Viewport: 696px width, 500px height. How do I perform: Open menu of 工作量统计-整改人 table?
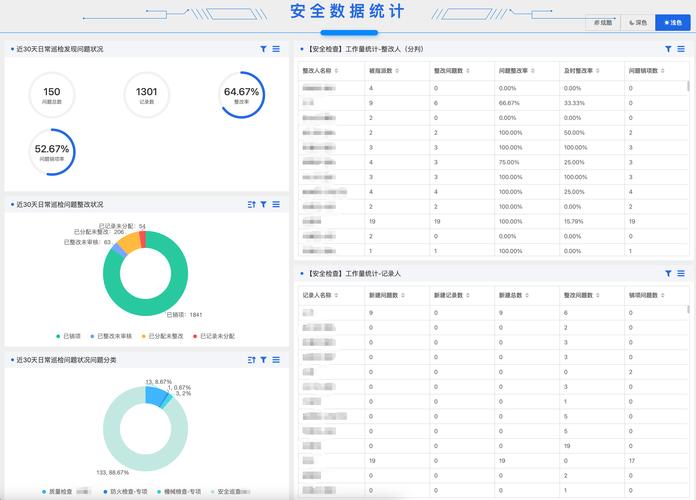tap(681, 49)
